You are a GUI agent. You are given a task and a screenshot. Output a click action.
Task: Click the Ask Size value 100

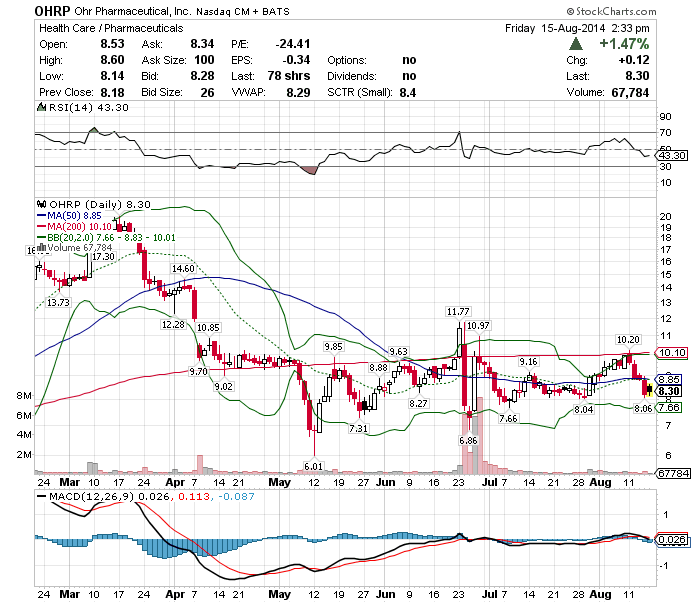pyautogui.click(x=204, y=60)
